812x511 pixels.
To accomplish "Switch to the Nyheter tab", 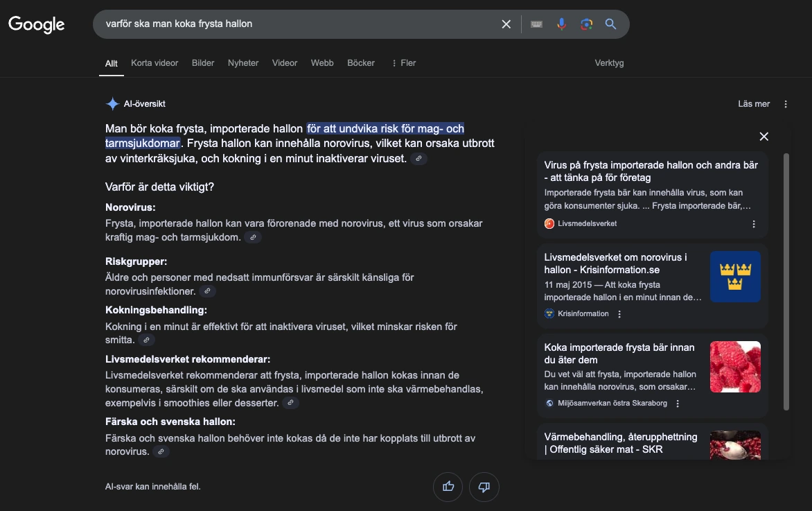I will [x=243, y=62].
